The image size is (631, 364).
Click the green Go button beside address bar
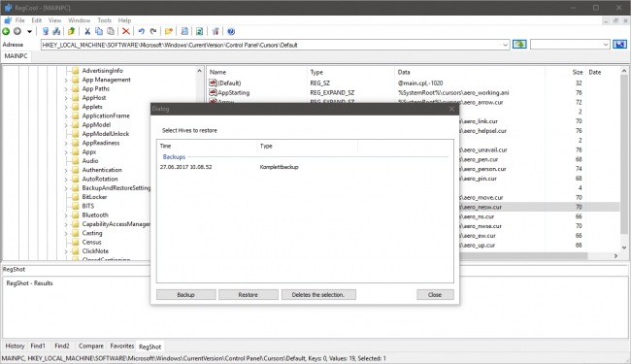point(519,45)
